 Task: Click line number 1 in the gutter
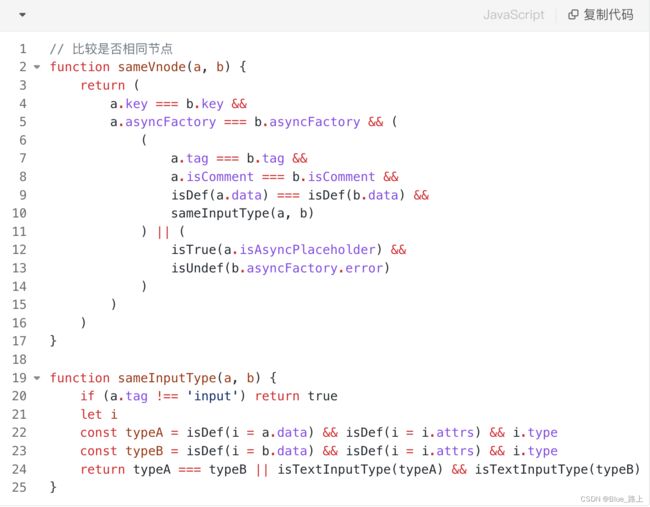(x=23, y=49)
